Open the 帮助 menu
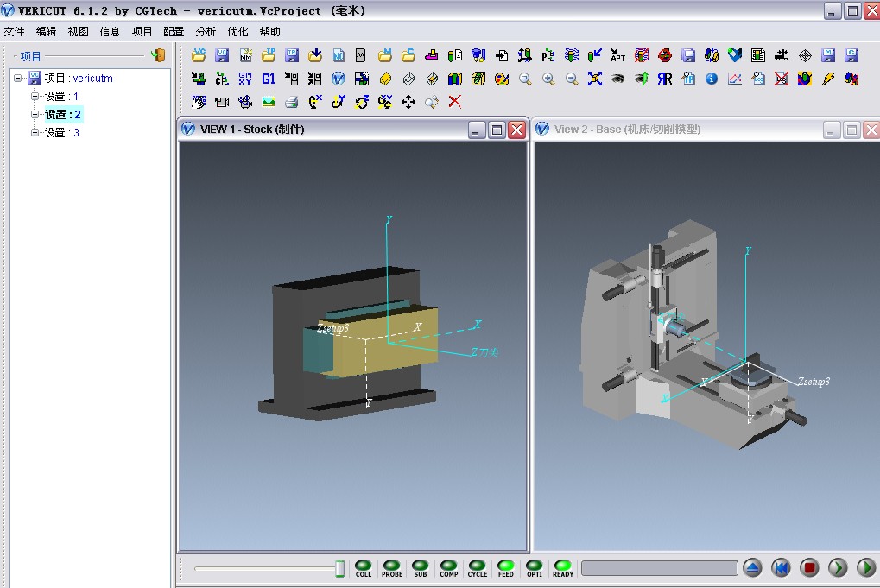The height and width of the screenshot is (588, 880). coord(270,31)
